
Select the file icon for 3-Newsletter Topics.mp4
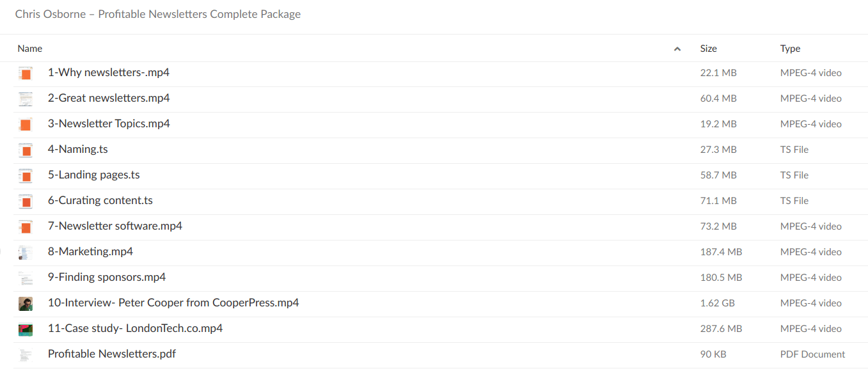pos(25,124)
